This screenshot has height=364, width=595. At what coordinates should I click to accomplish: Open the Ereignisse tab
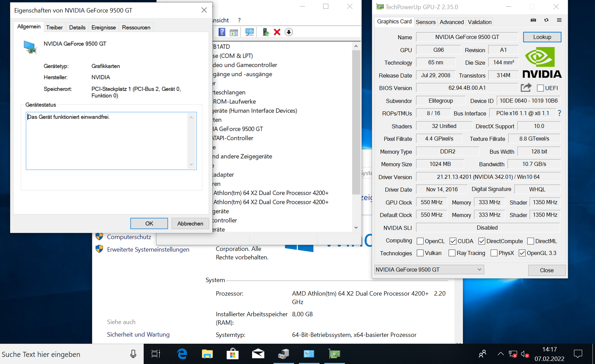(x=104, y=27)
